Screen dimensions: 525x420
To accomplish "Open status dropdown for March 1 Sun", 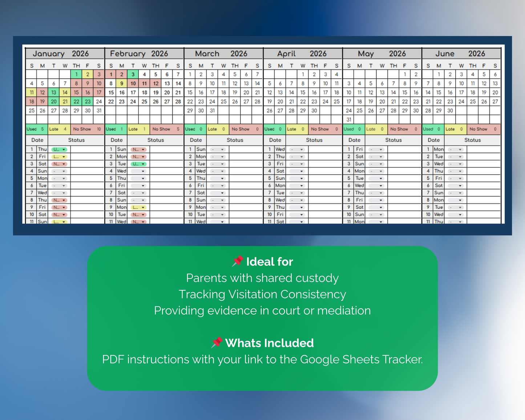I will pos(218,149).
